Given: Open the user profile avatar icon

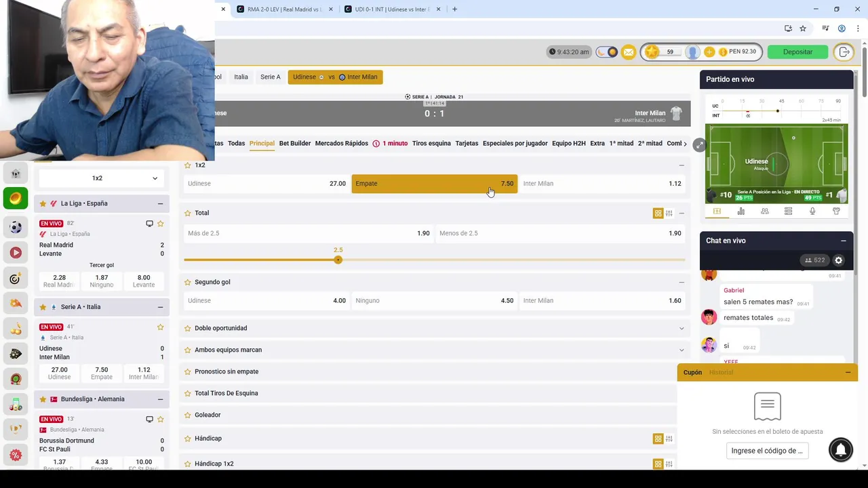Looking at the screenshot, I should [692, 52].
